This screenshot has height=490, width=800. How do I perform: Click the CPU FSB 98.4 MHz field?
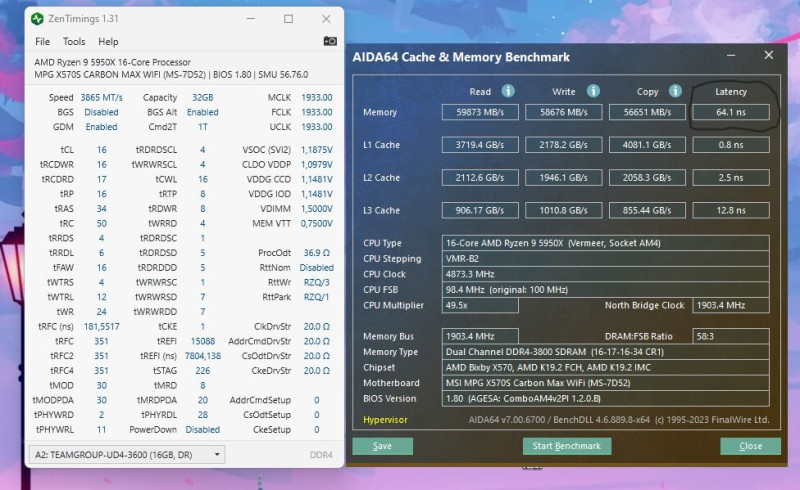(x=606, y=289)
